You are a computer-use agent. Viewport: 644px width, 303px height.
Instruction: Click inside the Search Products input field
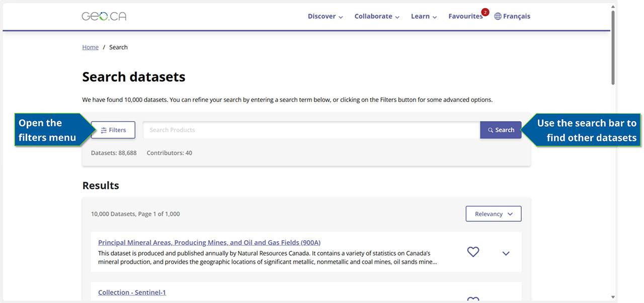tap(309, 130)
